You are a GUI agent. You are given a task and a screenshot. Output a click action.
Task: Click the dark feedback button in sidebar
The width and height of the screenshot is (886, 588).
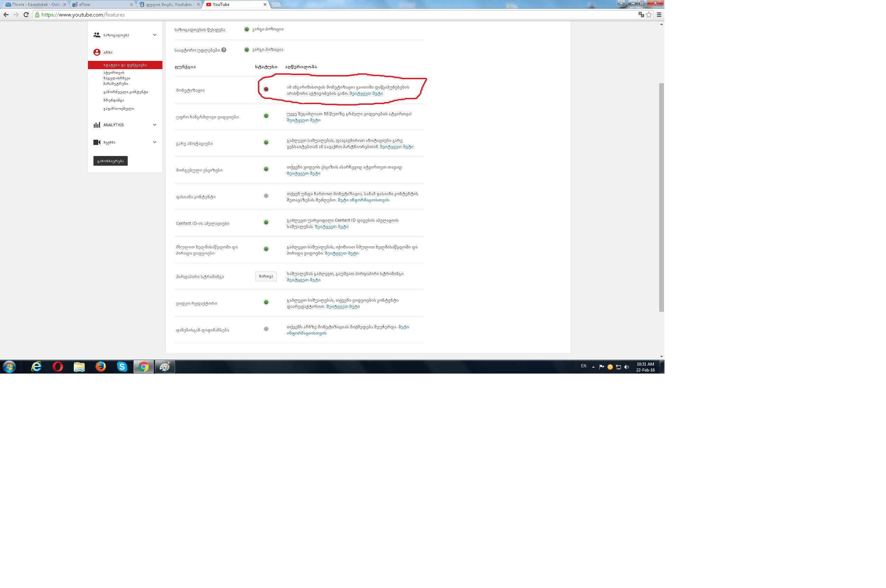coord(110,161)
